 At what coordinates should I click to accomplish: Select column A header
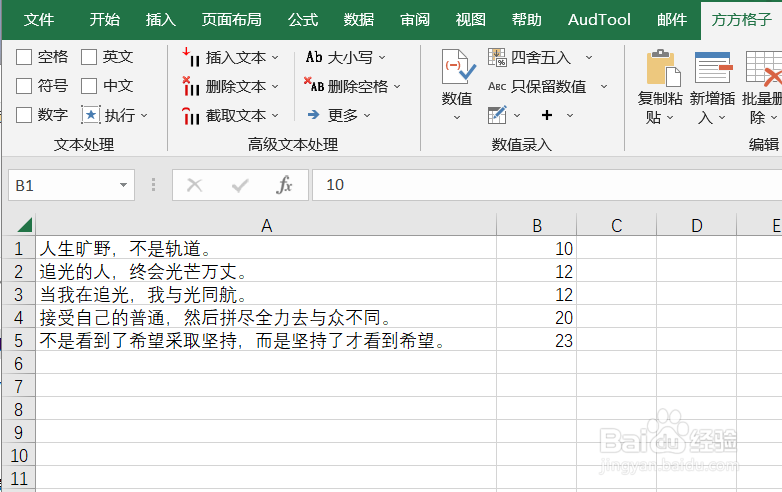pyautogui.click(x=266, y=225)
